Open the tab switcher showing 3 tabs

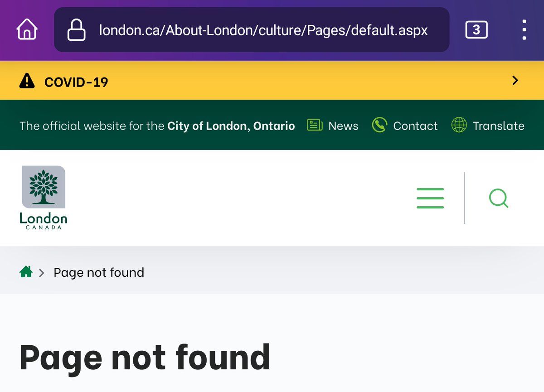click(476, 30)
